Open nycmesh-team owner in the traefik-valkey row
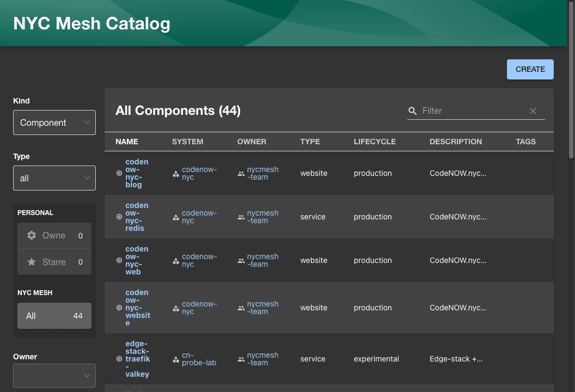The height and width of the screenshot is (392, 575). (x=262, y=359)
